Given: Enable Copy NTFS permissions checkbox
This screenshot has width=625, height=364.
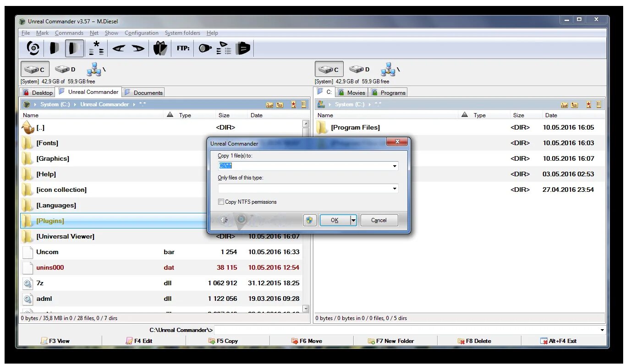Looking at the screenshot, I should coord(221,202).
